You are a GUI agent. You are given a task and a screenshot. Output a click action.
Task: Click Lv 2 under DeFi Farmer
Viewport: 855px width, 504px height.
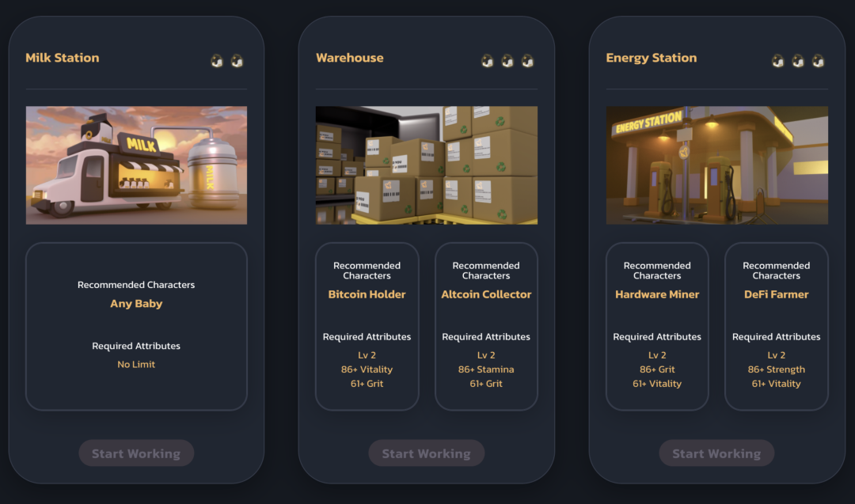pyautogui.click(x=777, y=355)
